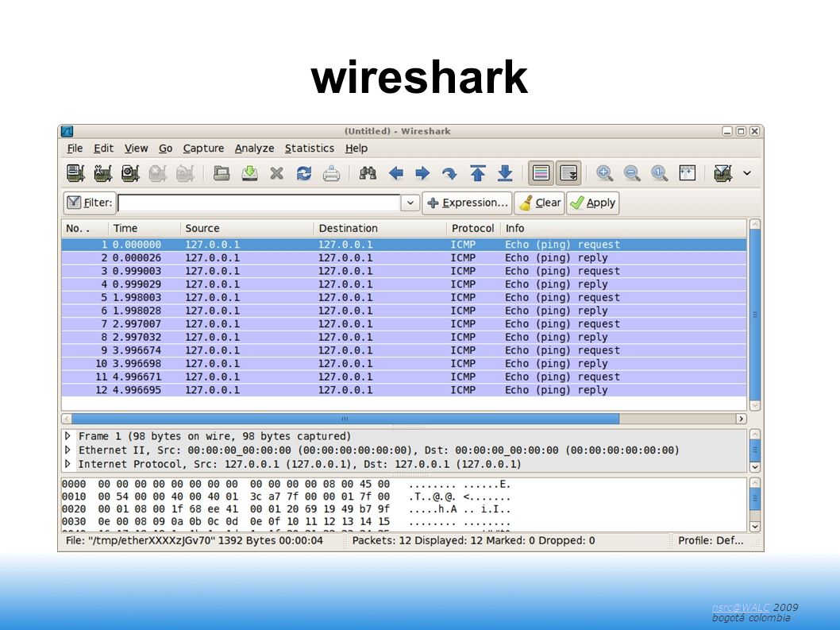Viewport: 840px width, 630px height.
Task: Toggle auto scroll in live capture
Action: [568, 173]
